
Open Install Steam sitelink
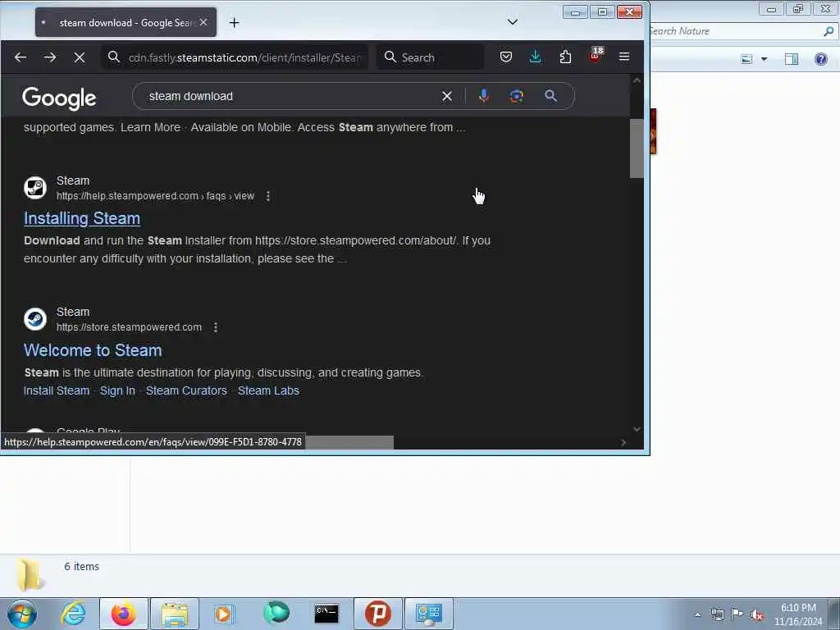pyautogui.click(x=57, y=390)
